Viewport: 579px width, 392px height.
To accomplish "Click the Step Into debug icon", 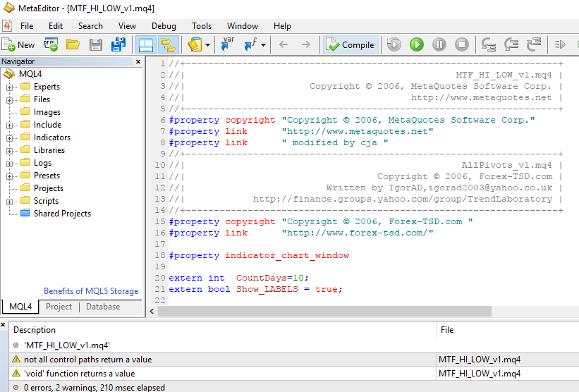I will 488,44.
